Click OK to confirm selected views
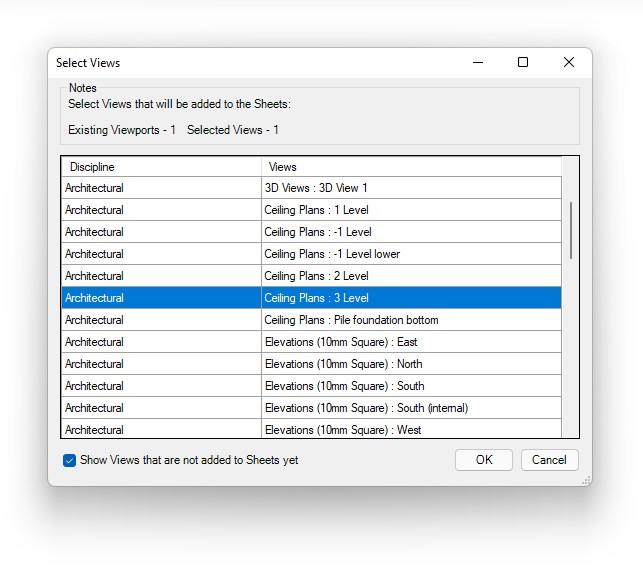The width and height of the screenshot is (643, 567). (484, 460)
